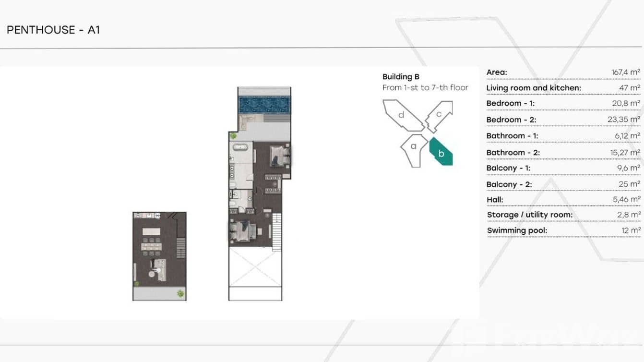Screen dimensions: 644x362
Task: Click building a outline in site map
Action: pos(413,149)
